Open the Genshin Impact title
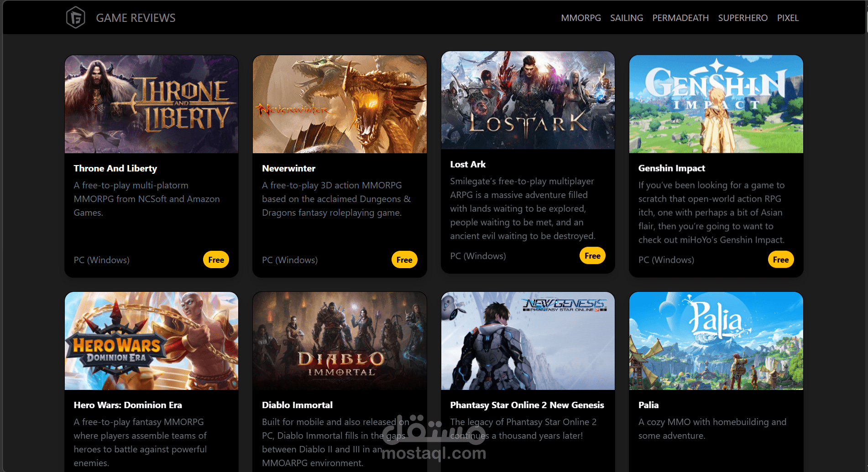This screenshot has height=472, width=868. [x=672, y=168]
